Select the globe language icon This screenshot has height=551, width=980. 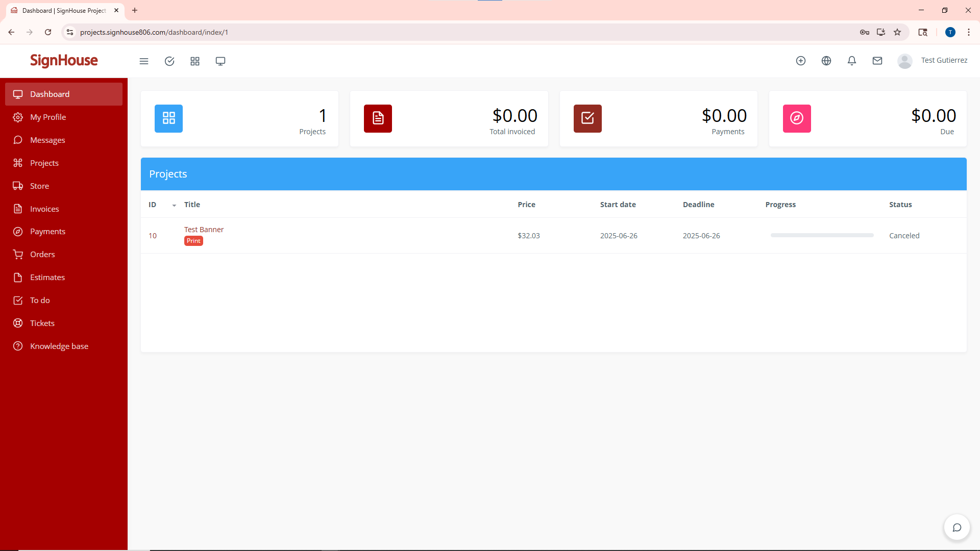coord(826,61)
